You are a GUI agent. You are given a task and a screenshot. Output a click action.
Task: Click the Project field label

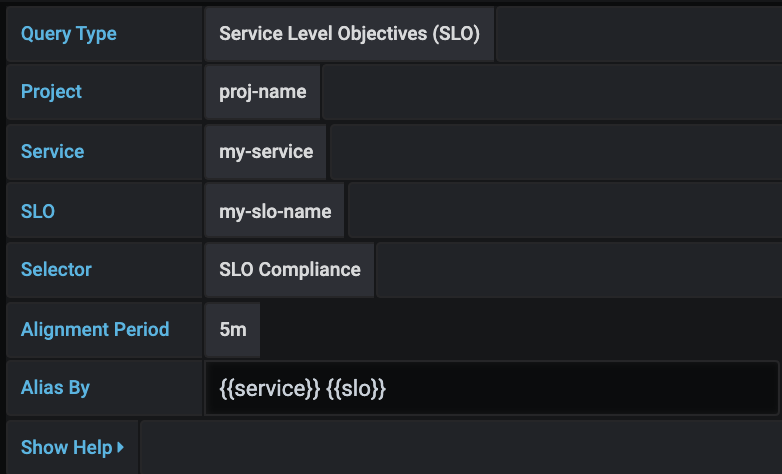(51, 92)
